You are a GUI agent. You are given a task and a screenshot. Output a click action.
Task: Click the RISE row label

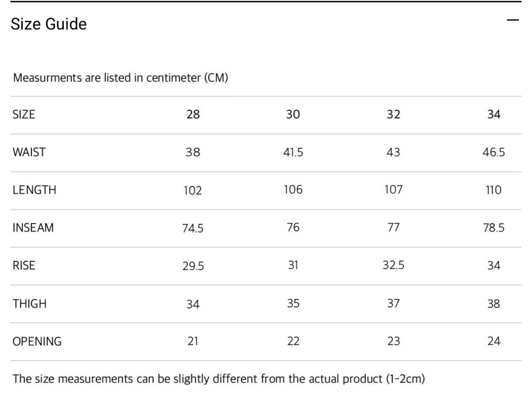24,266
